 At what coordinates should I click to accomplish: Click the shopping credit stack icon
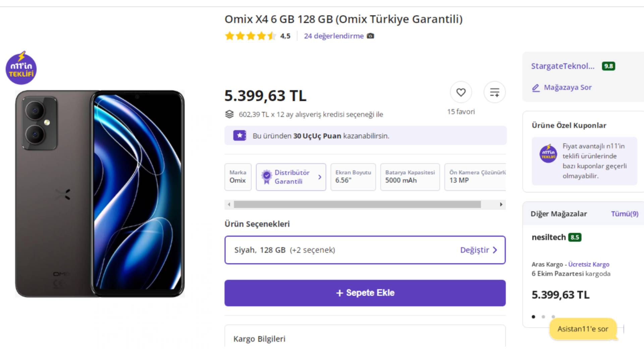(229, 114)
